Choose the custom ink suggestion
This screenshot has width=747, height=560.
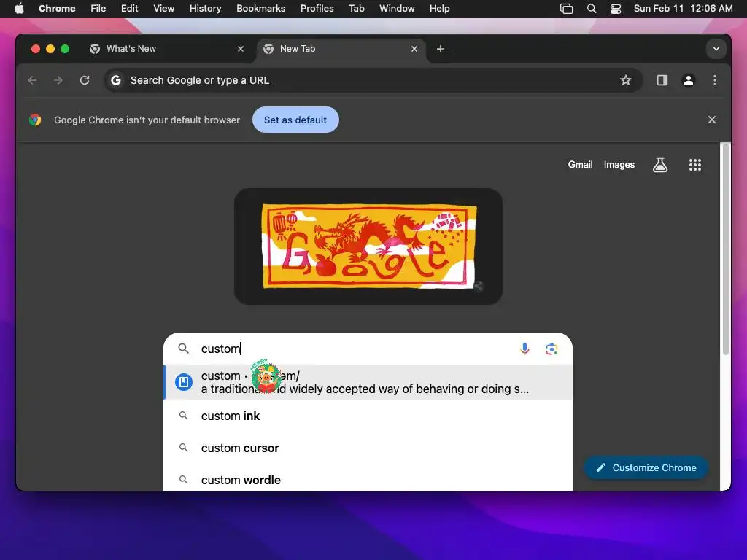pyautogui.click(x=368, y=416)
